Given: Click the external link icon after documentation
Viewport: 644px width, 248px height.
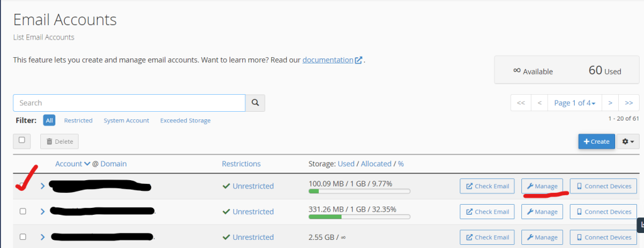Looking at the screenshot, I should (358, 60).
